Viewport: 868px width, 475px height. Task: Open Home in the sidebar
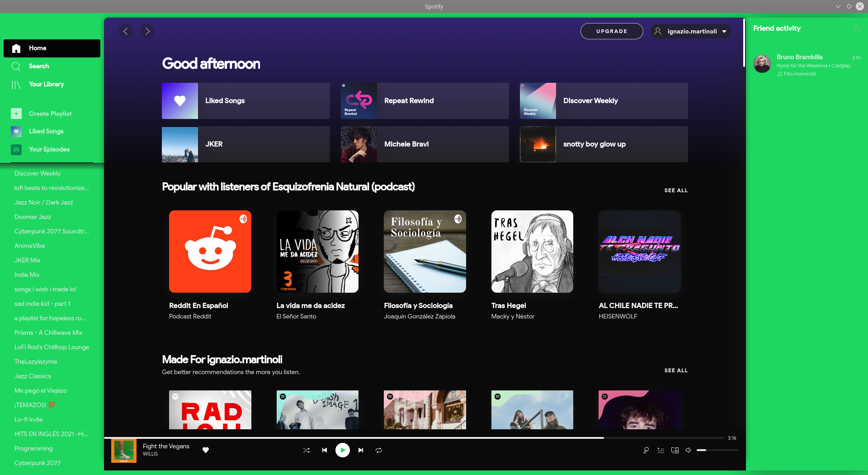[x=52, y=48]
